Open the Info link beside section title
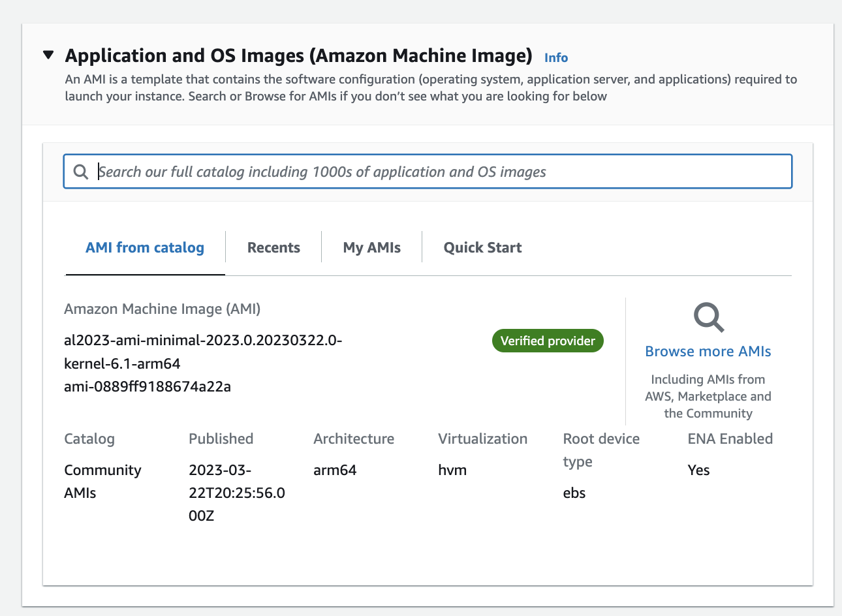842x616 pixels. tap(556, 57)
